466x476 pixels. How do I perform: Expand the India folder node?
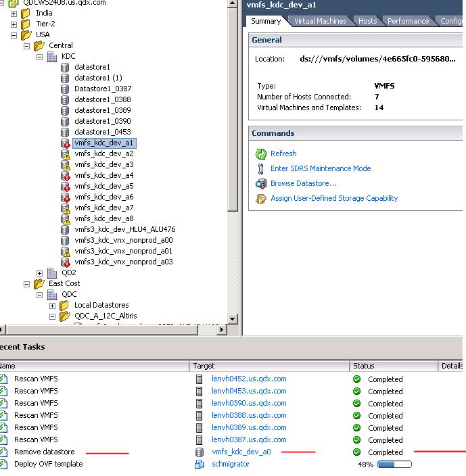point(14,14)
